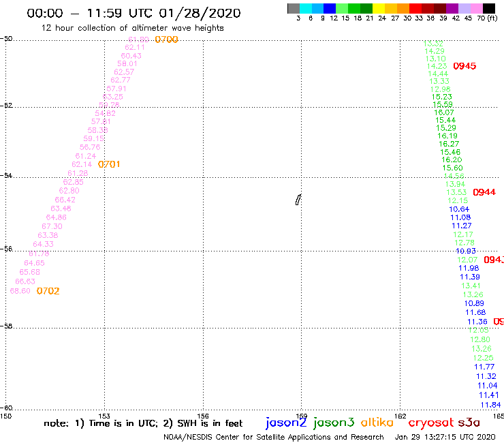Click the orange altika satellite label
This screenshot has height=443, width=504.
point(377,423)
